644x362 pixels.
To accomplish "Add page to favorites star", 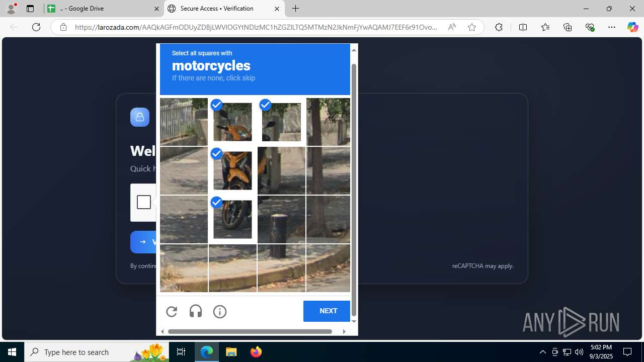I will (x=471, y=27).
